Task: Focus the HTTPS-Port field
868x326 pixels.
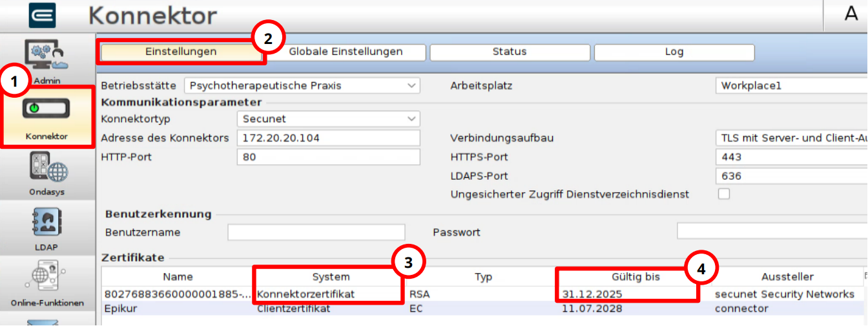Action: click(792, 157)
